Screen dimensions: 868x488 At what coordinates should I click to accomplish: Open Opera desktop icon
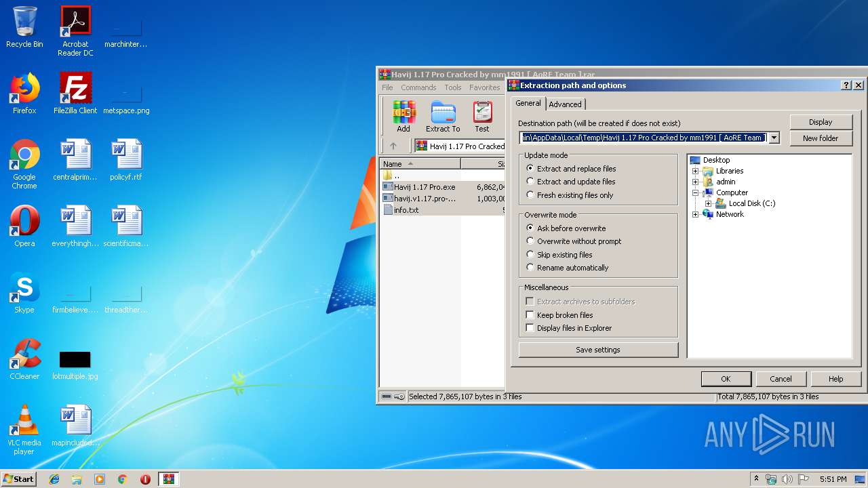(24, 226)
